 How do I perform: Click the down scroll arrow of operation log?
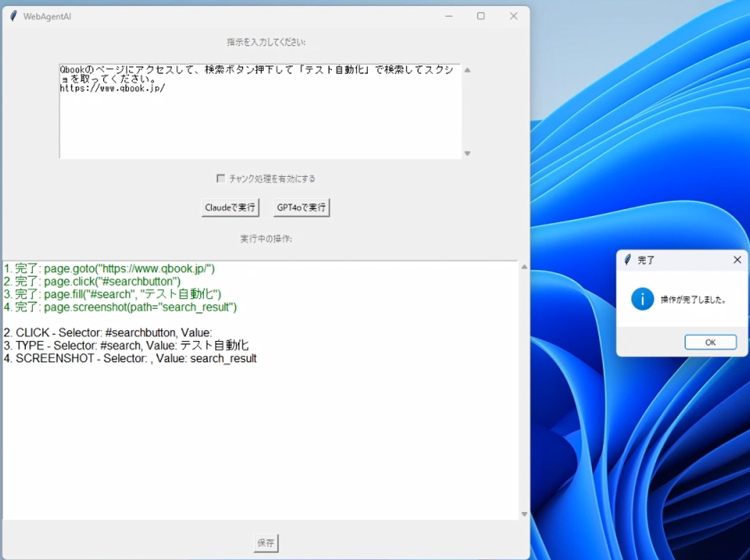523,513
